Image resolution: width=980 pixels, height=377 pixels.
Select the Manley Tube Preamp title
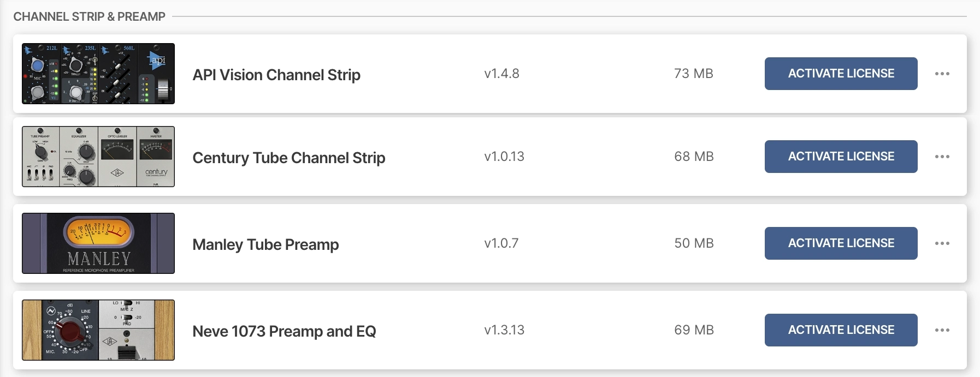265,244
